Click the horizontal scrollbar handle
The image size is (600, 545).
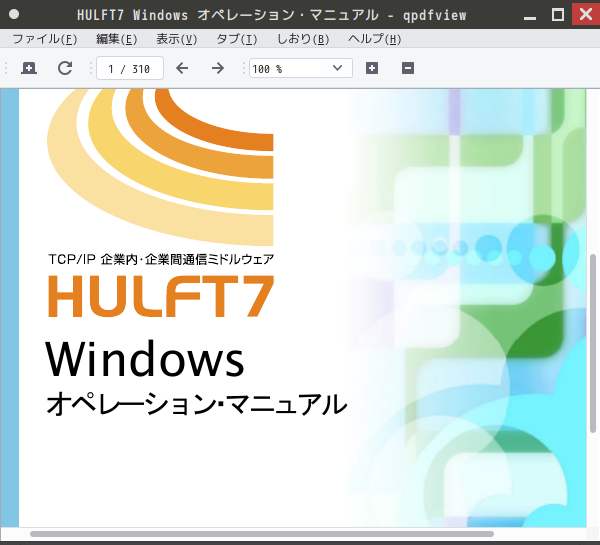pyautogui.click(x=262, y=534)
